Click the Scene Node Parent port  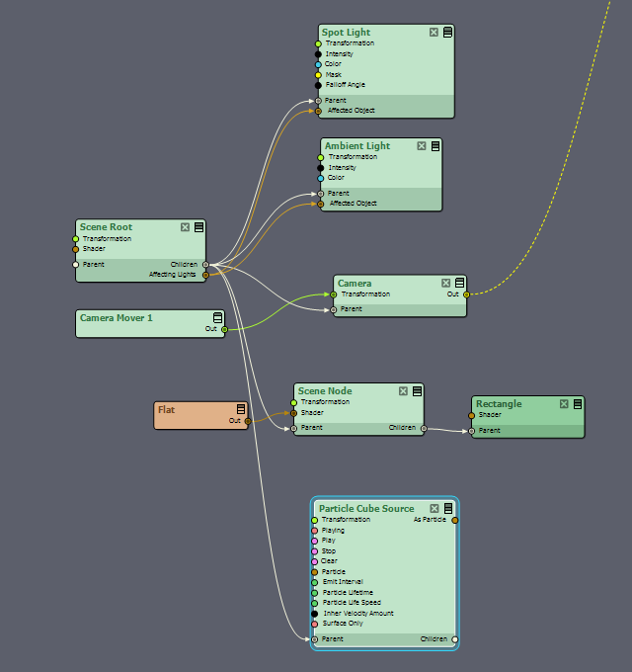293,429
